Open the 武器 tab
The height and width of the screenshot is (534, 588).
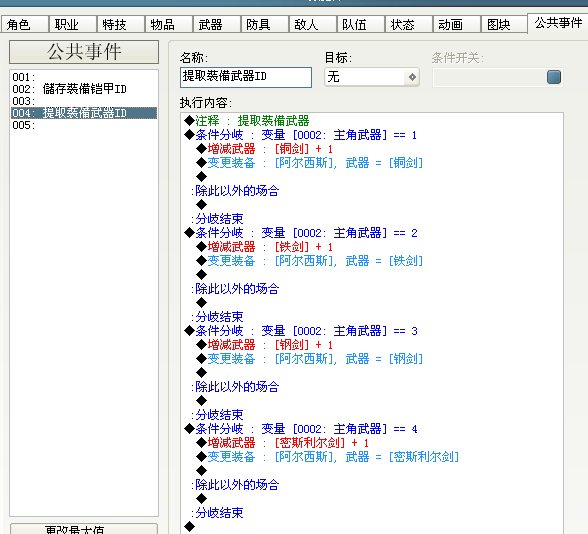pos(217,24)
